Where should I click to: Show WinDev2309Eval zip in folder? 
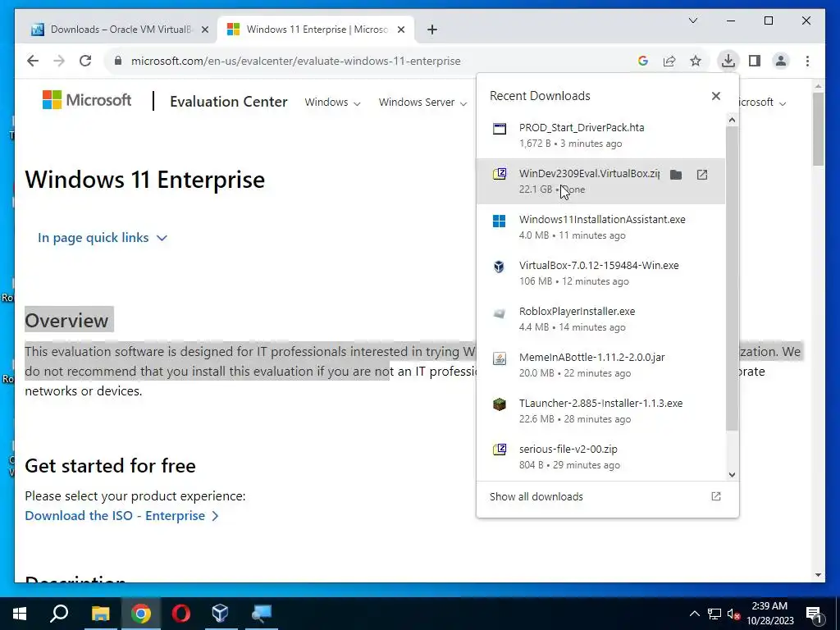point(676,175)
